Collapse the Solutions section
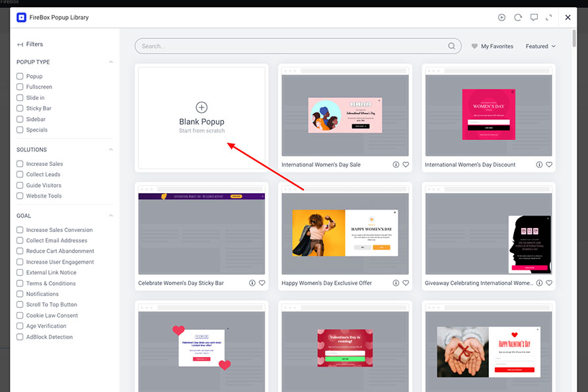 pos(110,149)
